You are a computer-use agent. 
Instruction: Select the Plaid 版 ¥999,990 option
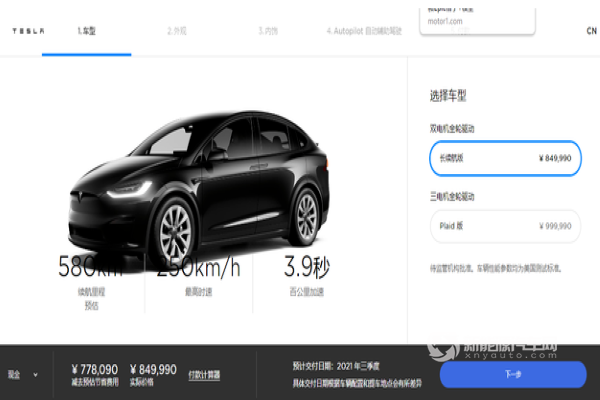[505, 226]
